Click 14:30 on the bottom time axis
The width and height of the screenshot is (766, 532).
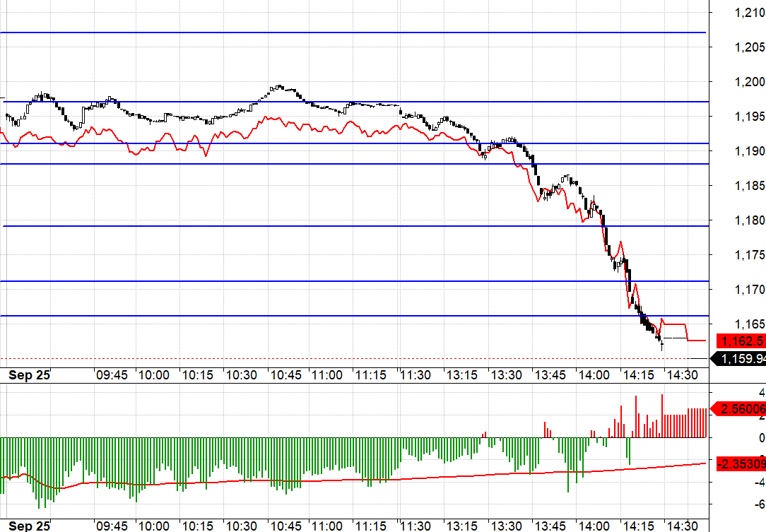pyautogui.click(x=679, y=526)
